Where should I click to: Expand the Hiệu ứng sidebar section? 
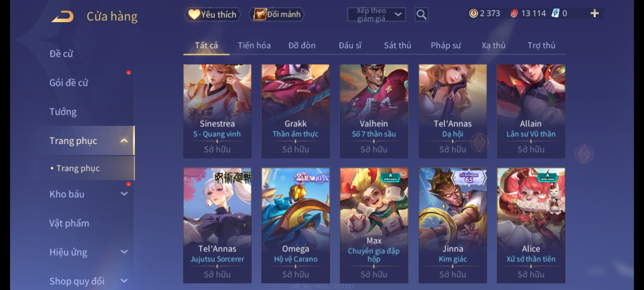124,252
